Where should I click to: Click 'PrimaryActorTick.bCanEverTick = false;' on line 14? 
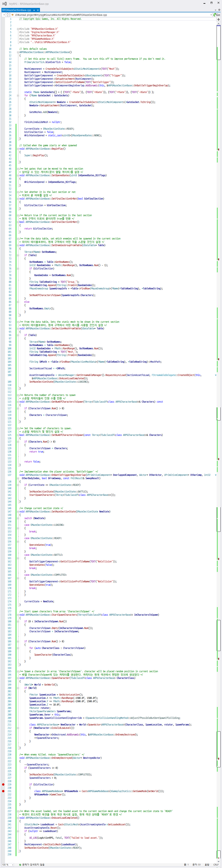click(x=48, y=62)
